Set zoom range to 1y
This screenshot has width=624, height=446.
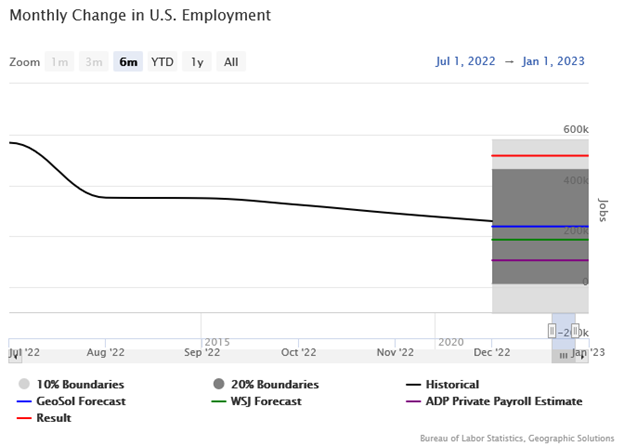tap(197, 62)
